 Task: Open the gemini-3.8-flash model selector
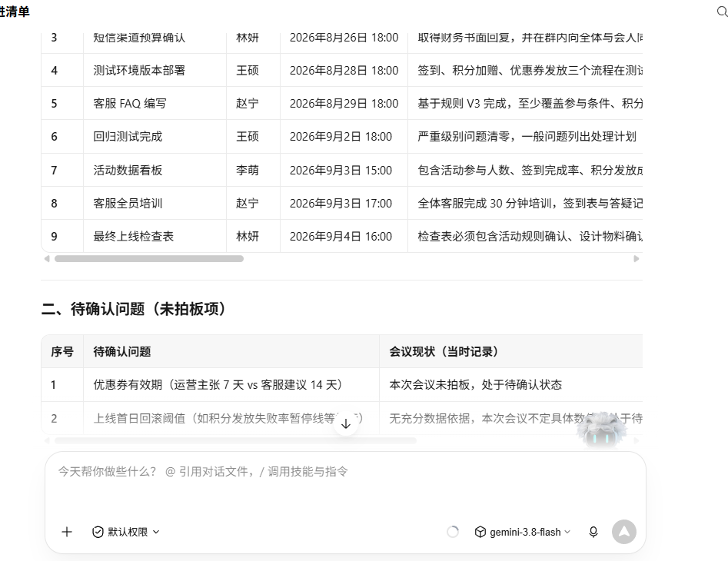pos(523,532)
